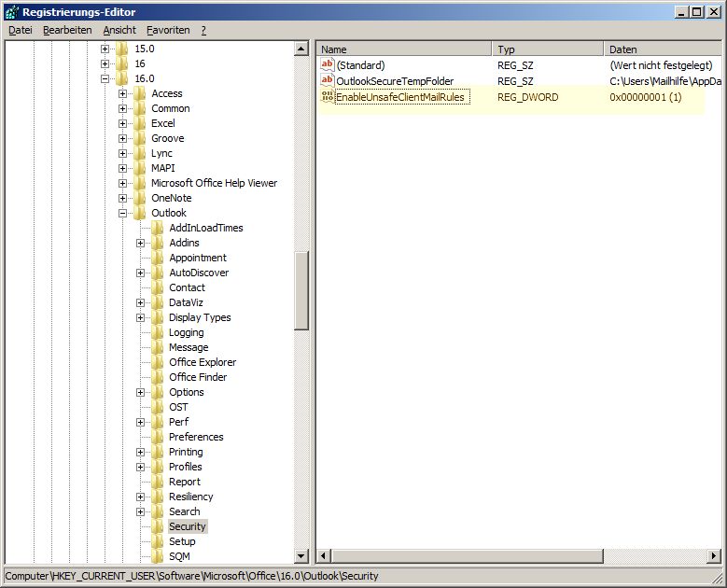Collapse the 16.0 registry key

click(105, 78)
